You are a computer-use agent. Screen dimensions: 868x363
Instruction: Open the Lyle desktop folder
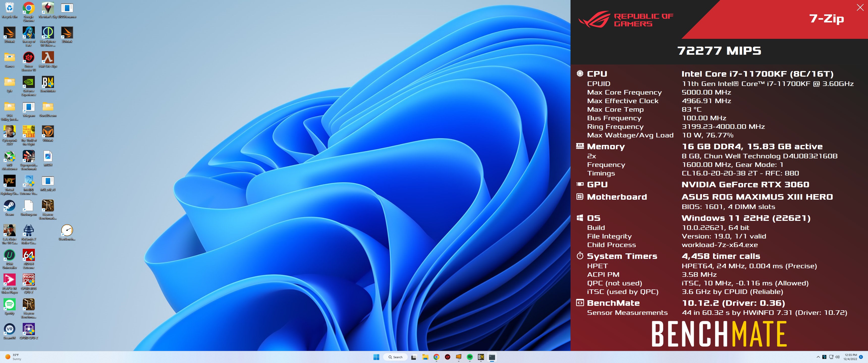click(9, 84)
